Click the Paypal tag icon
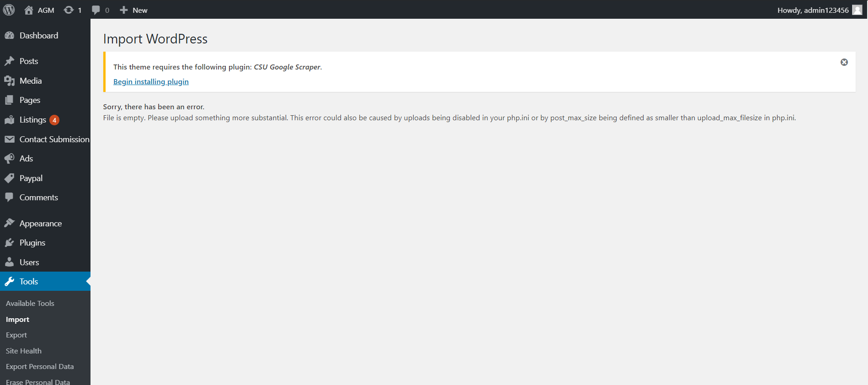868x385 pixels. (x=9, y=178)
